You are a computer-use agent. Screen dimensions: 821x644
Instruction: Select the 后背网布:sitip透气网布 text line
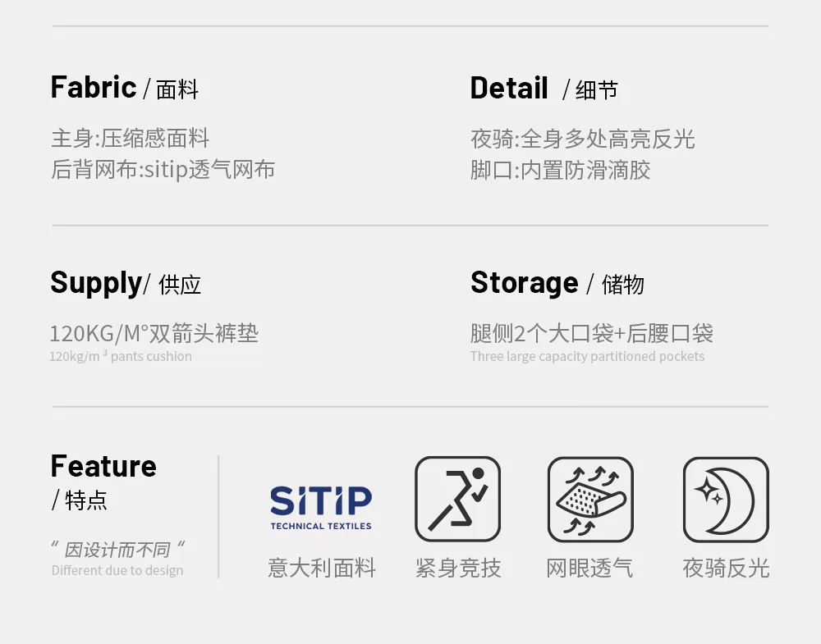click(x=163, y=170)
